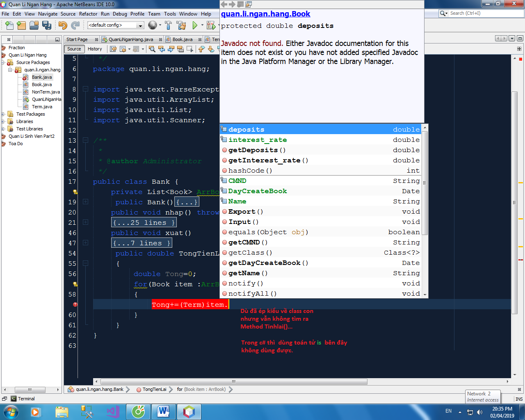525x420 pixels.
Task: Open the Refactor menu
Action: 88,14
